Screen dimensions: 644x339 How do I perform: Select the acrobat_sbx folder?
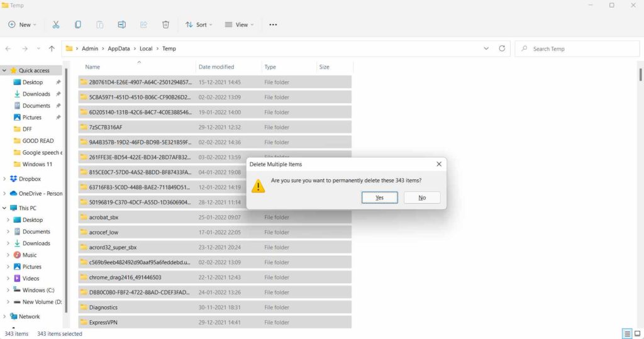tap(215, 218)
